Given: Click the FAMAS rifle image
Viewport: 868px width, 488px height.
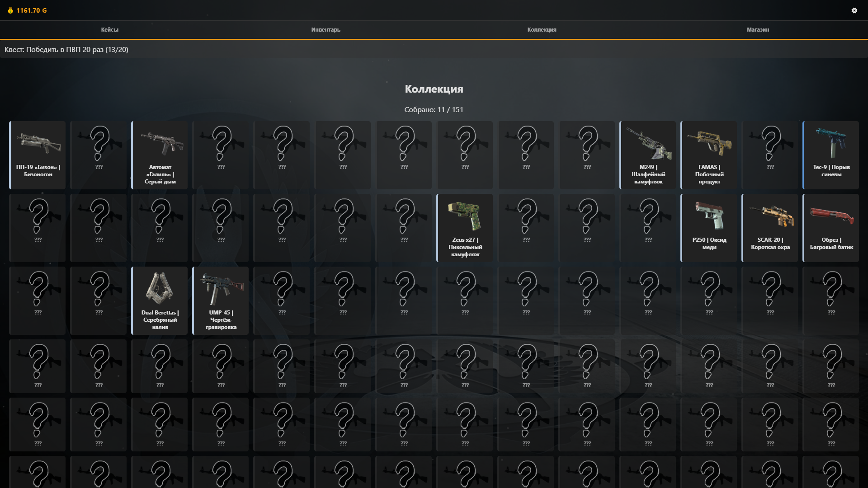Looking at the screenshot, I should coord(709,142).
